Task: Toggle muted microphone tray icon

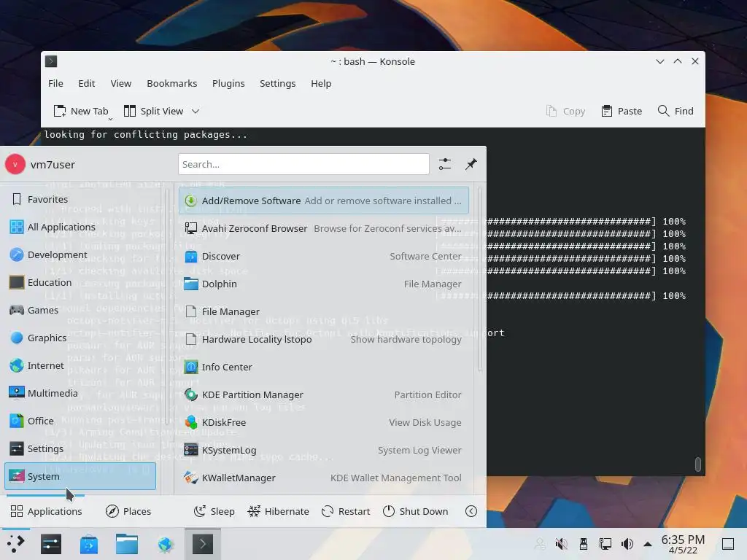Action: pos(562,544)
